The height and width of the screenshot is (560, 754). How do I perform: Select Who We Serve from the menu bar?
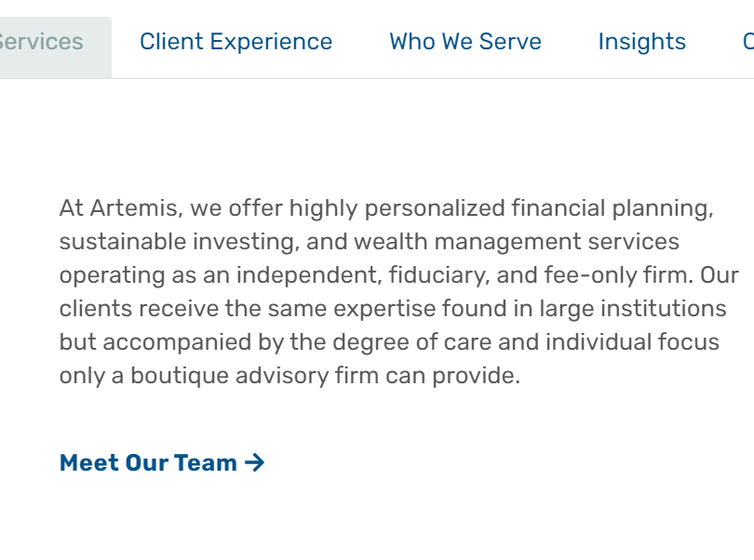[x=465, y=41]
